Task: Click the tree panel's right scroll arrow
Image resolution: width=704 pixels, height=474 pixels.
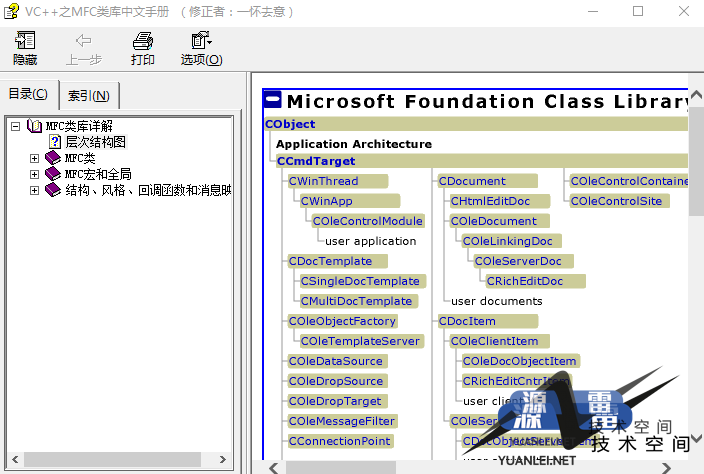Action: (222, 459)
